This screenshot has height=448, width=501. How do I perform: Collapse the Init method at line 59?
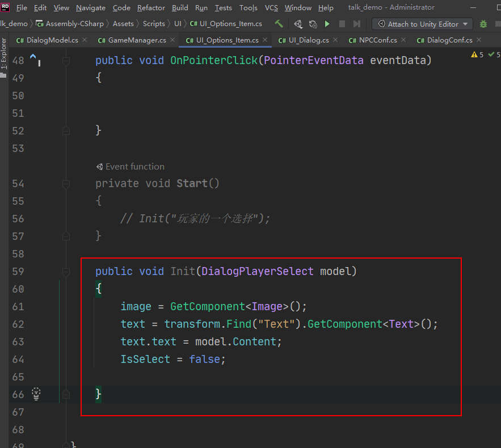[x=66, y=272]
